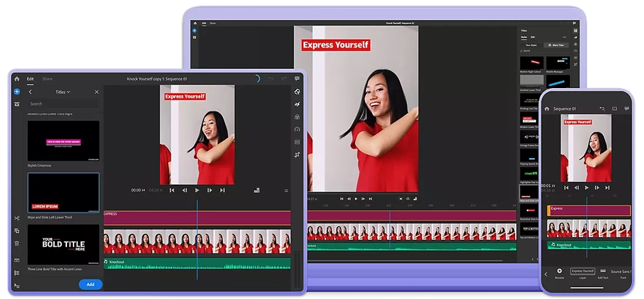Click the Search field in Titles panel
This screenshot has width=644, height=299.
click(x=63, y=104)
